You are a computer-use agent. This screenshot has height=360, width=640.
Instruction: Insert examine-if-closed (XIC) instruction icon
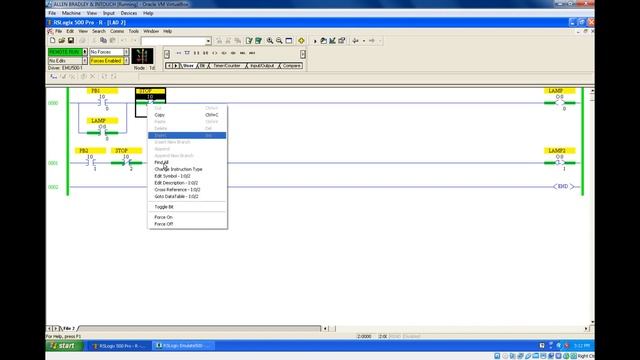tap(196, 53)
